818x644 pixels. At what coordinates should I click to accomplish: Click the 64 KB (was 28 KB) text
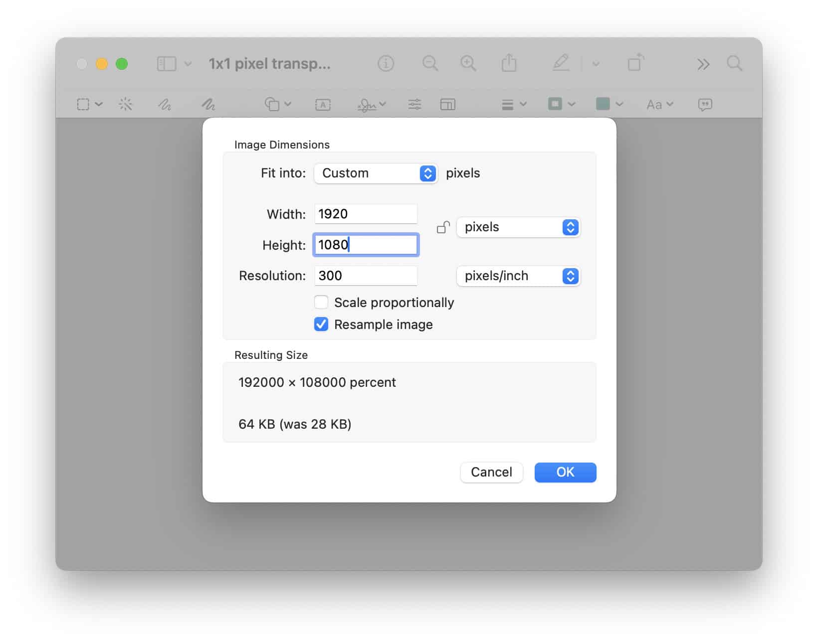pyautogui.click(x=295, y=424)
